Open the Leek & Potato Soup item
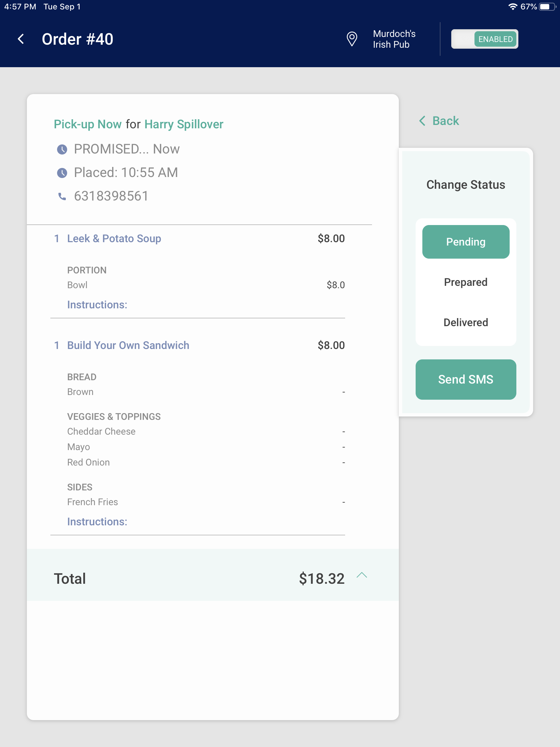The image size is (560, 747). click(114, 238)
